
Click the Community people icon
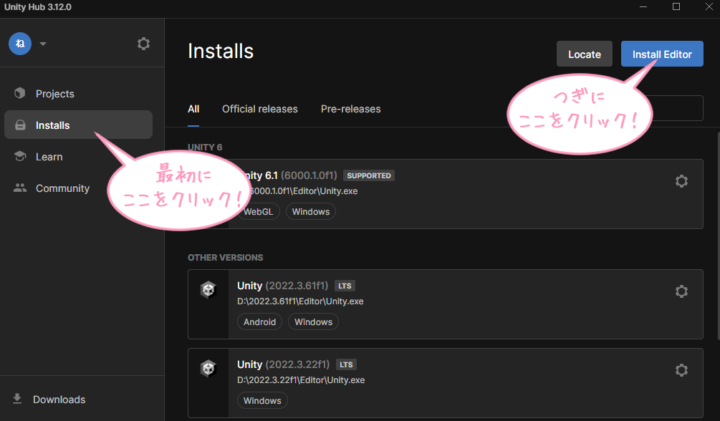pos(20,188)
